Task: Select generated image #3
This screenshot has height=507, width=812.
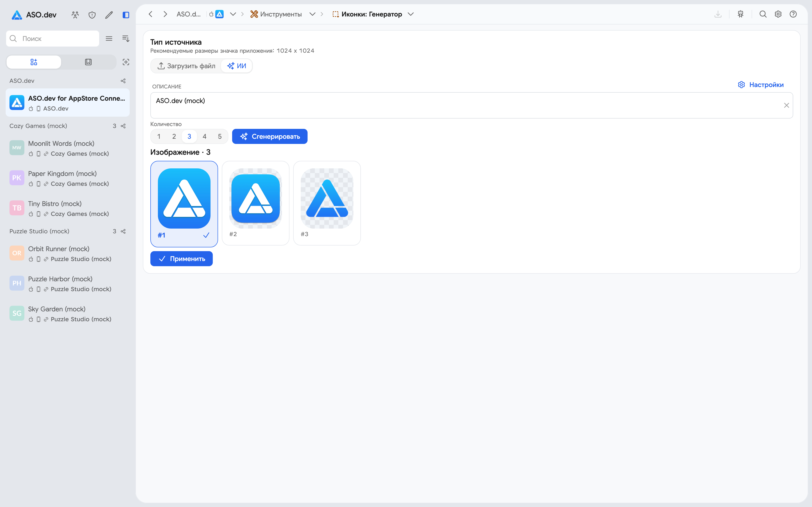Action: pyautogui.click(x=327, y=203)
